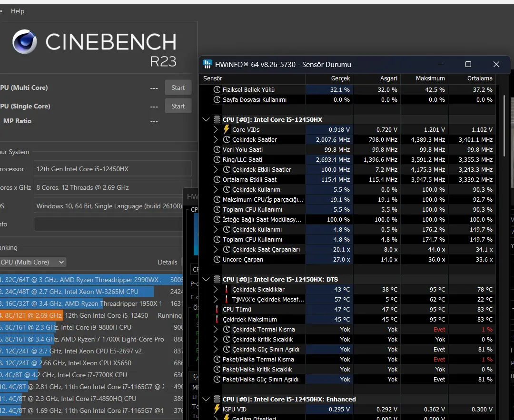Expand the Core VIDs row
Screen dimensions: 514x420
click(x=216, y=129)
